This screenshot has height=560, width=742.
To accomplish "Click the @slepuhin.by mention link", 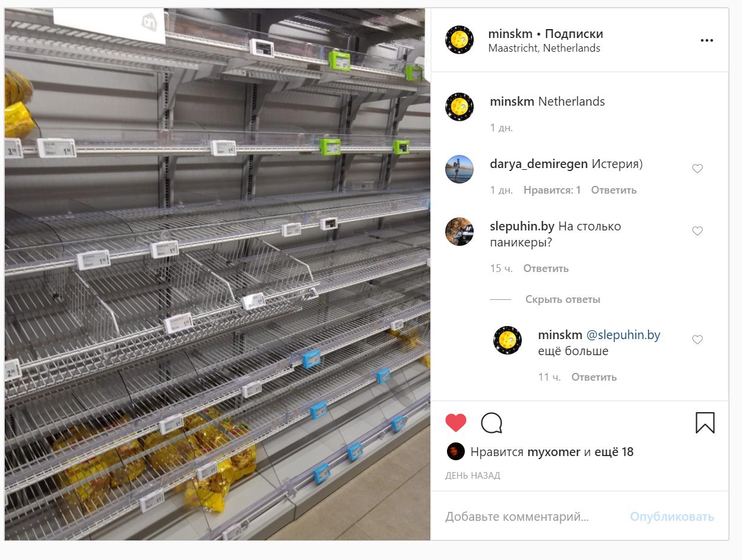I will [623, 335].
